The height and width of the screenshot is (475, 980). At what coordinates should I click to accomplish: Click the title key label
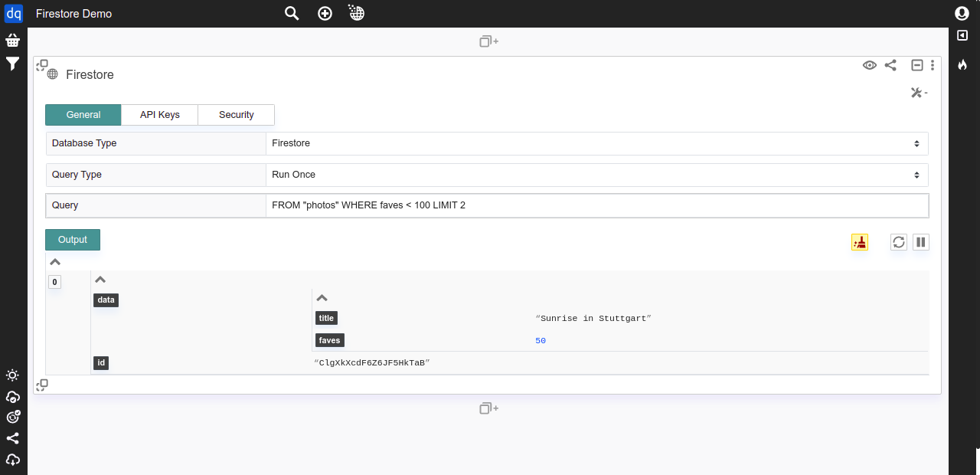(x=326, y=318)
